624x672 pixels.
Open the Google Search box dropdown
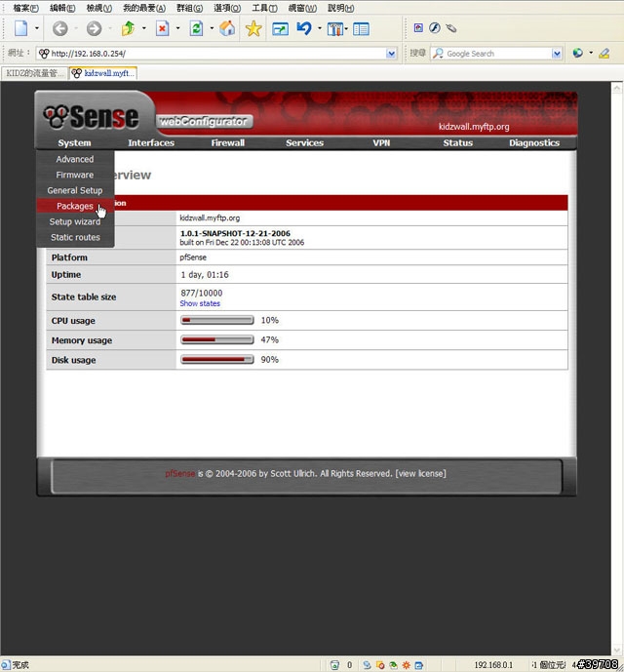tap(557, 54)
